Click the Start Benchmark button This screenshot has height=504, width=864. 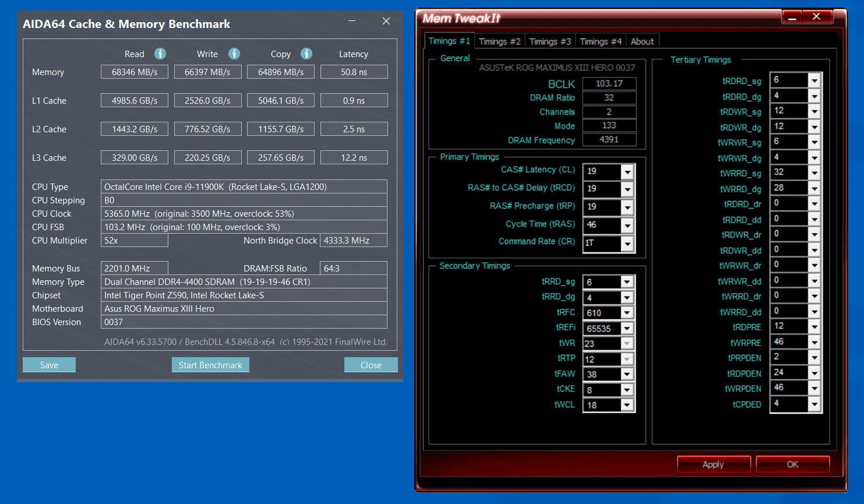coord(210,365)
